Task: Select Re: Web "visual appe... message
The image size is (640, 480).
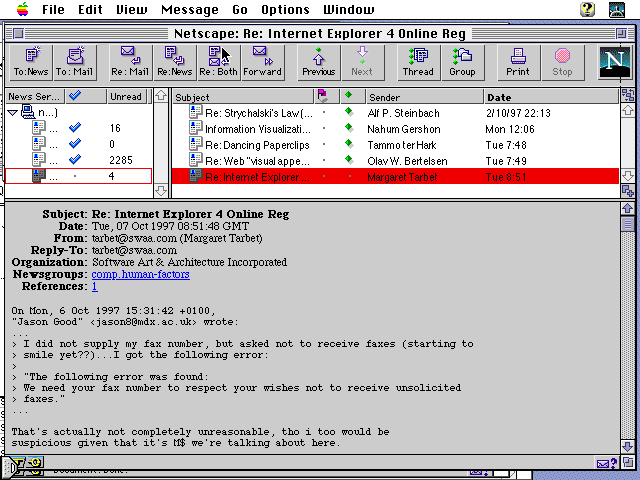Action: 395,160
